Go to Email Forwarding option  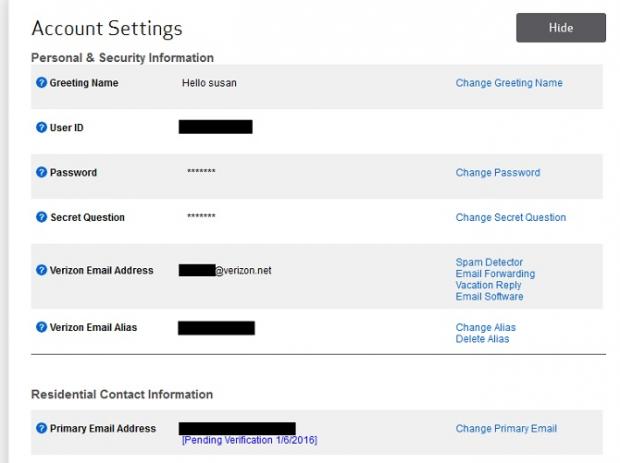point(495,274)
